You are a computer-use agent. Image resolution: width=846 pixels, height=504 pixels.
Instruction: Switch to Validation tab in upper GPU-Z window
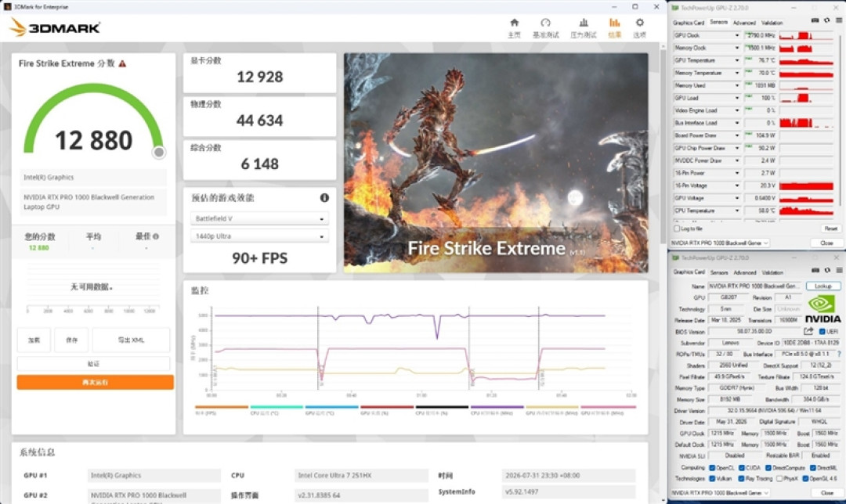tap(772, 23)
